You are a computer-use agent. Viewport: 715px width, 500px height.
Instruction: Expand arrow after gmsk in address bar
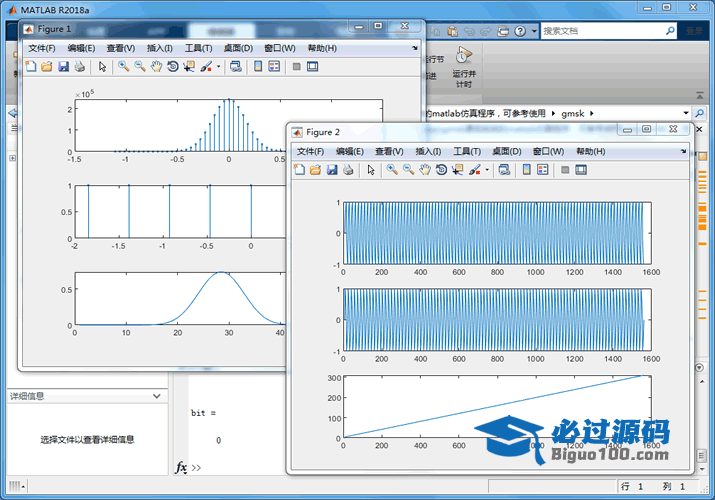click(591, 113)
